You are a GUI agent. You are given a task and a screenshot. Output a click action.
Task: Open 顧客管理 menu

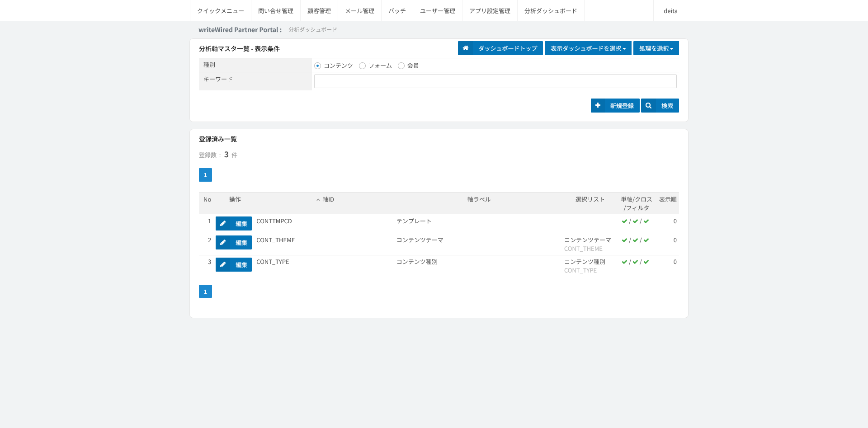pyautogui.click(x=319, y=11)
